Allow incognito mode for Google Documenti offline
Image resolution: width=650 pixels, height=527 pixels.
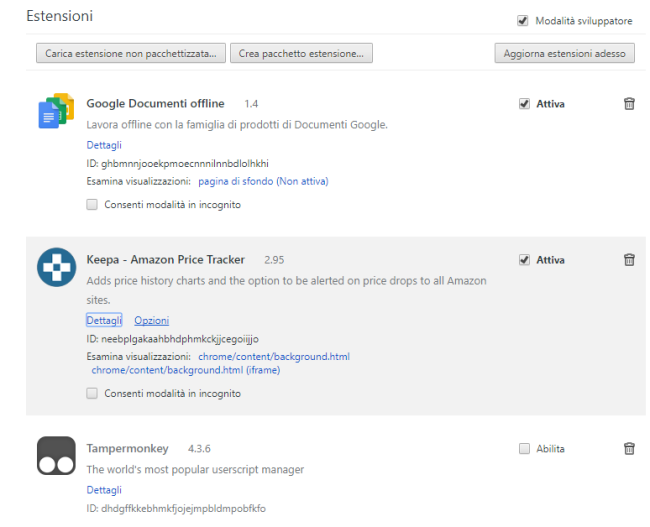[92, 204]
